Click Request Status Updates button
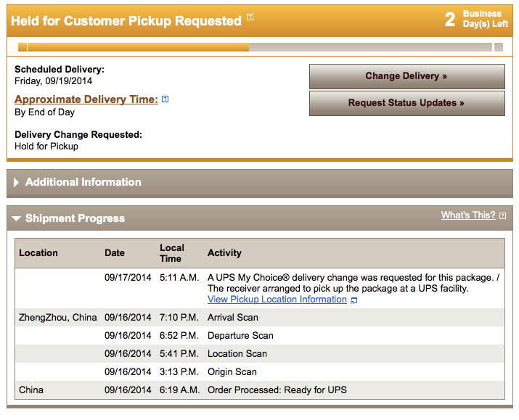 406,103
